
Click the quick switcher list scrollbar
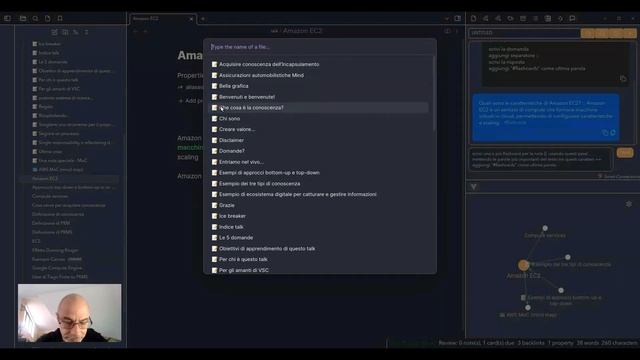click(x=433, y=94)
